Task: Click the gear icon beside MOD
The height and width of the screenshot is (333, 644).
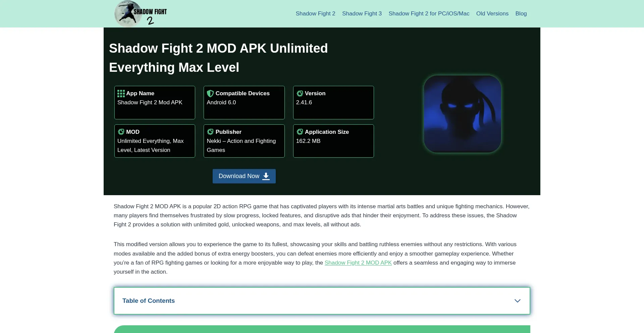Action: pos(121,132)
